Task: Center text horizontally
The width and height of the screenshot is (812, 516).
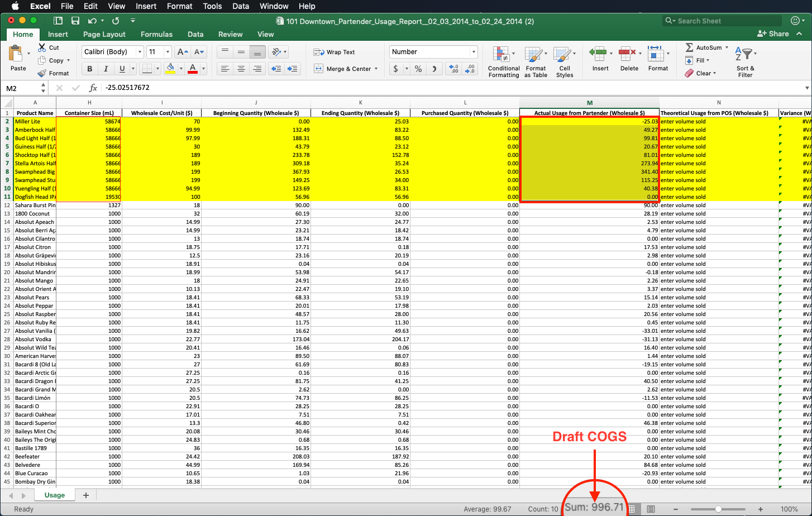Action: pos(241,69)
